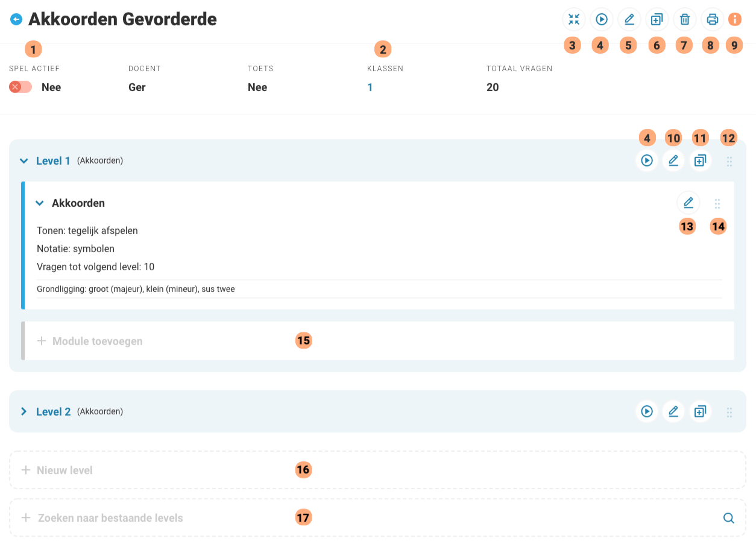
Task: Select the text 'Tonen: tegelijk afspelen'
Action: tap(87, 230)
